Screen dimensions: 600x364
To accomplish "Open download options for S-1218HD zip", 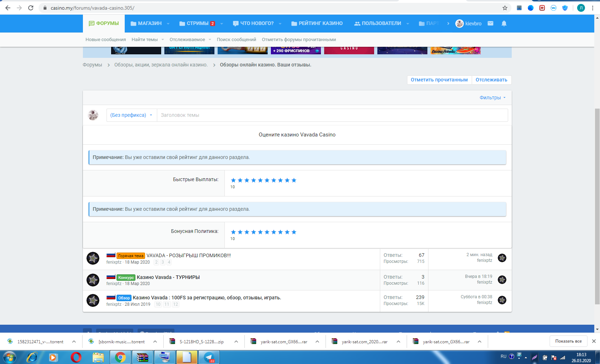I will pyautogui.click(x=236, y=341).
